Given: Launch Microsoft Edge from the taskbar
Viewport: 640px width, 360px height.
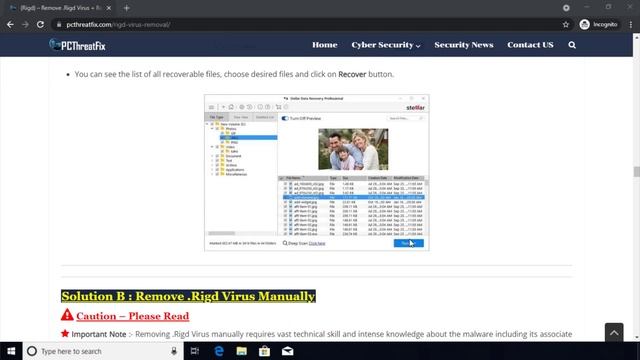Looking at the screenshot, I should [x=219, y=351].
